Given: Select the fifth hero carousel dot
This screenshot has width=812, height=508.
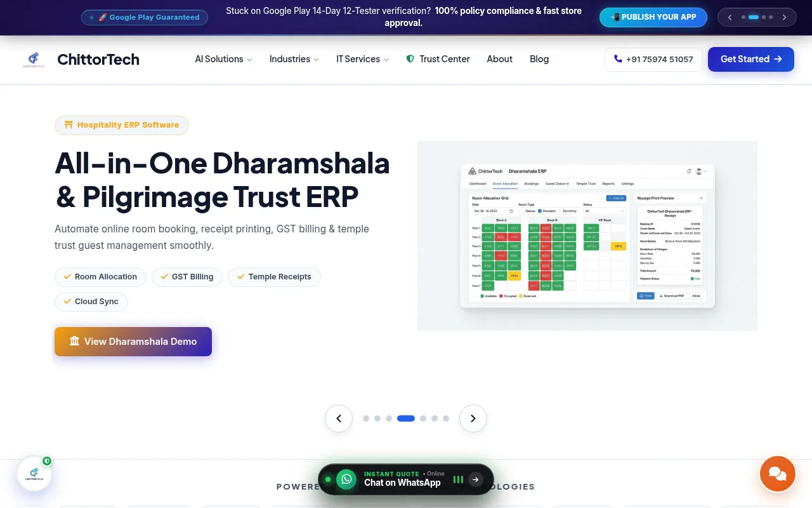Looking at the screenshot, I should point(423,418).
